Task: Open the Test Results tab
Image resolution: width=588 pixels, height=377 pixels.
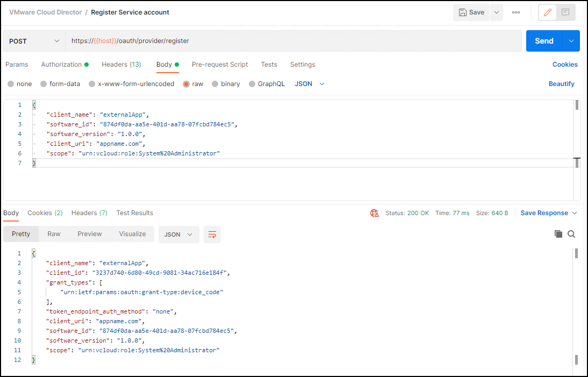Action: point(134,213)
